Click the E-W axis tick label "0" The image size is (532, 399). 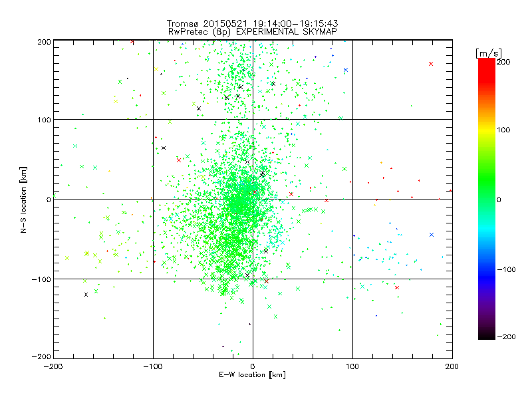pos(253,366)
